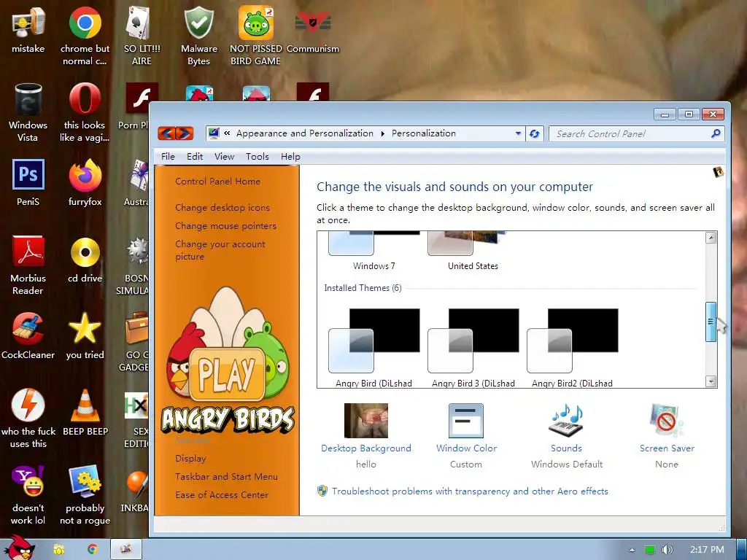Open the 'chrome but normal c...' desktop icon
The image size is (747, 560).
pos(85,36)
